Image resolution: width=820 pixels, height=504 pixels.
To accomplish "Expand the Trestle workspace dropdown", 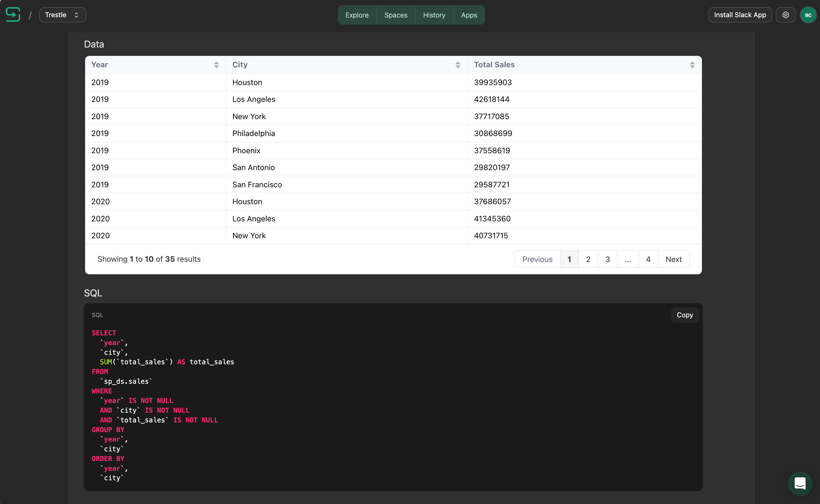I will [62, 15].
